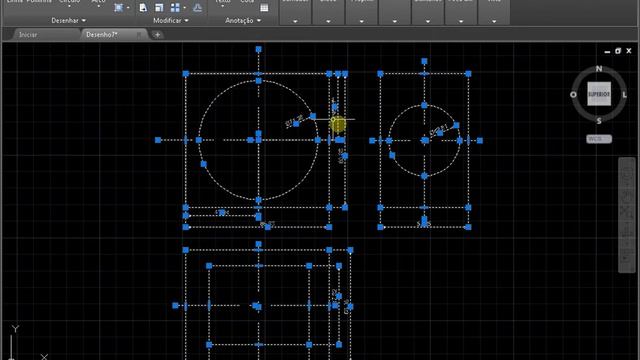Viewport: 640px width, 360px height.
Task: Click the Array tool icon in Modificar
Action: (175, 7)
